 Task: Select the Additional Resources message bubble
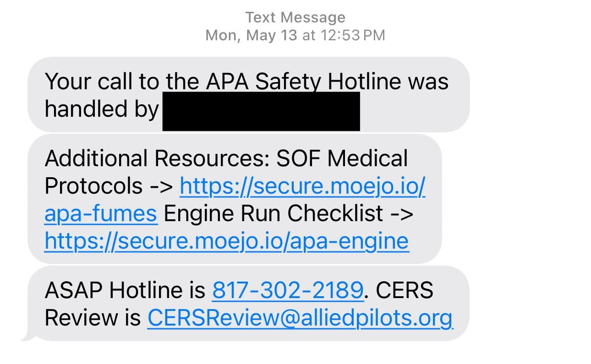pyautogui.click(x=235, y=199)
